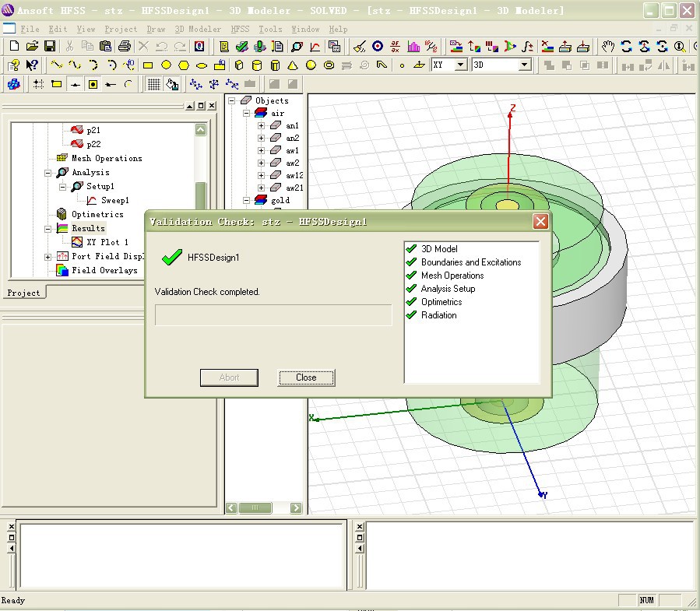Select Optimetrics in the project tree
This screenshot has width=700, height=611.
pyautogui.click(x=97, y=215)
